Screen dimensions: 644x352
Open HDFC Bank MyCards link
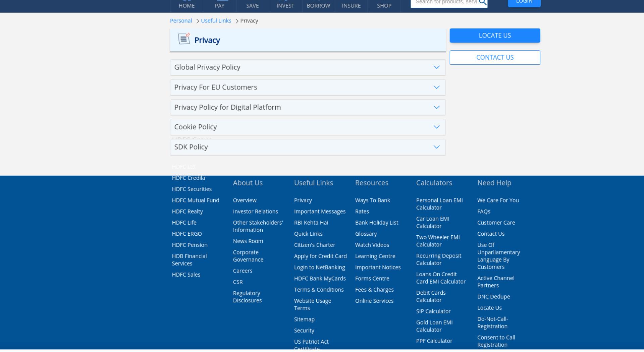320,279
